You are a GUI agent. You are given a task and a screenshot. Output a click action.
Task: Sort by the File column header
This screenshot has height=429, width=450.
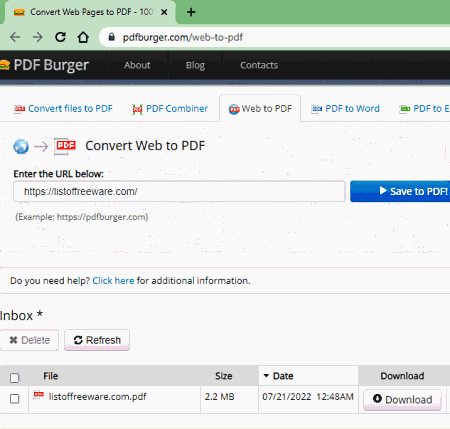tap(51, 376)
